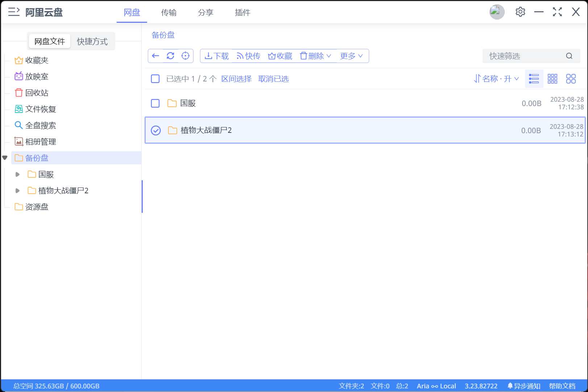Open 全盘搜索 global search in the sidebar

[x=35, y=126]
